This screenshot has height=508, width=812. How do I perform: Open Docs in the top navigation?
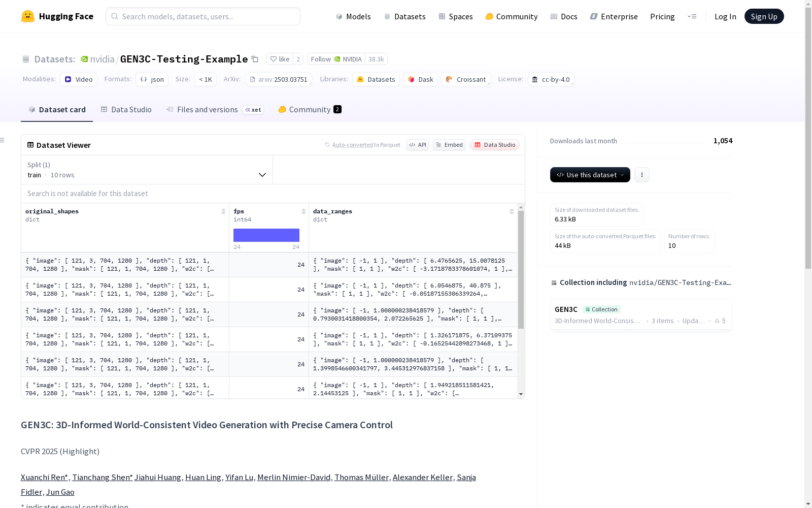click(x=564, y=16)
